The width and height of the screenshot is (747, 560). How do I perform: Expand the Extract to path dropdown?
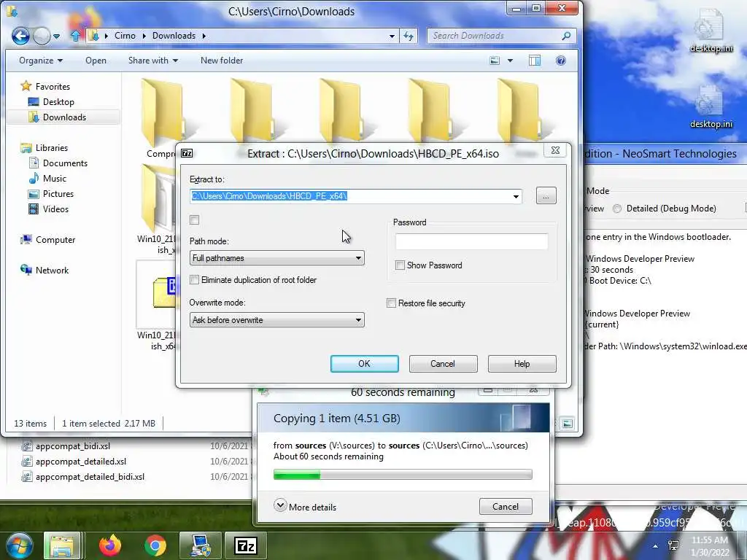coord(516,196)
